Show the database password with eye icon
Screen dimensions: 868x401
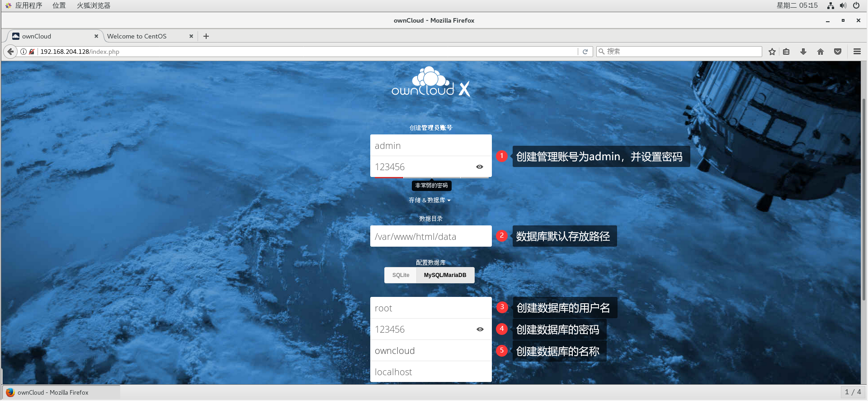pyautogui.click(x=480, y=329)
